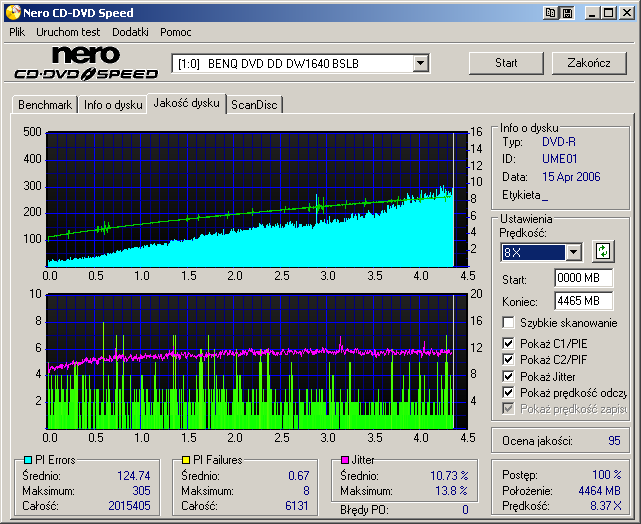Click the Błędy PO value 0
Viewport: 641px width, 524px height.
pyautogui.click(x=465, y=510)
